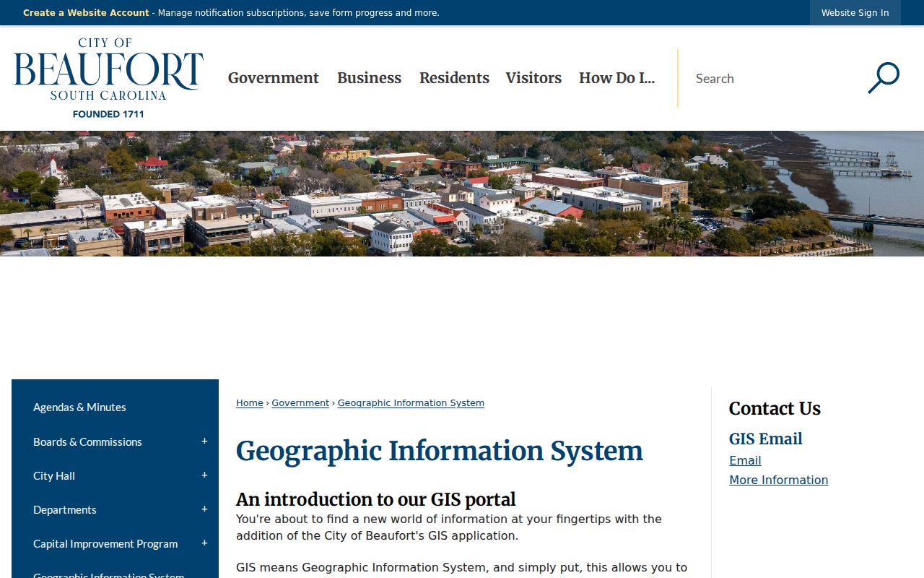
Task: Open the Visitors menu
Action: (533, 78)
